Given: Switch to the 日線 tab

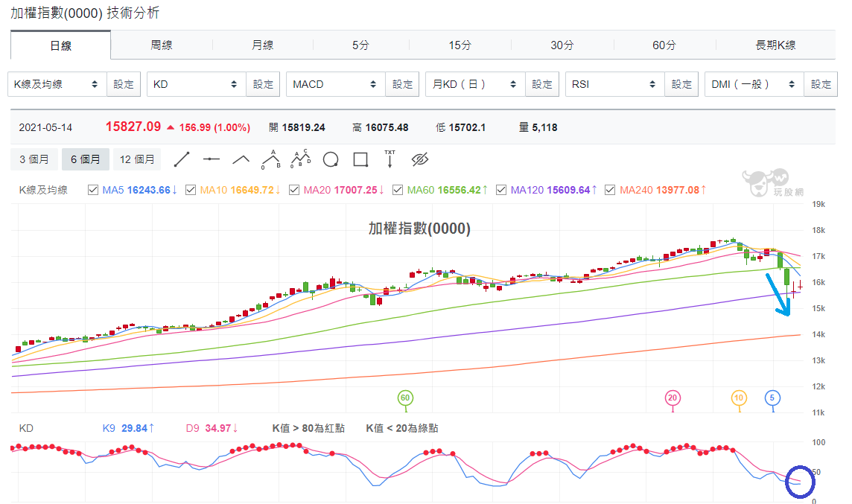Looking at the screenshot, I should click(61, 45).
